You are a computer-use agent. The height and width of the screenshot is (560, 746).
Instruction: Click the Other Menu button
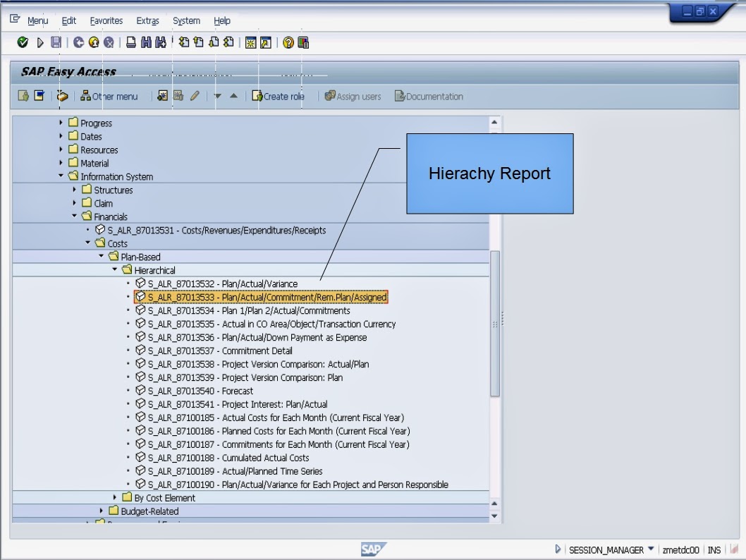point(109,96)
